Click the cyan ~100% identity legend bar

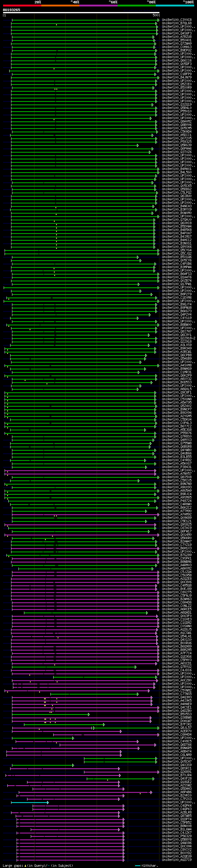click(175, 6)
